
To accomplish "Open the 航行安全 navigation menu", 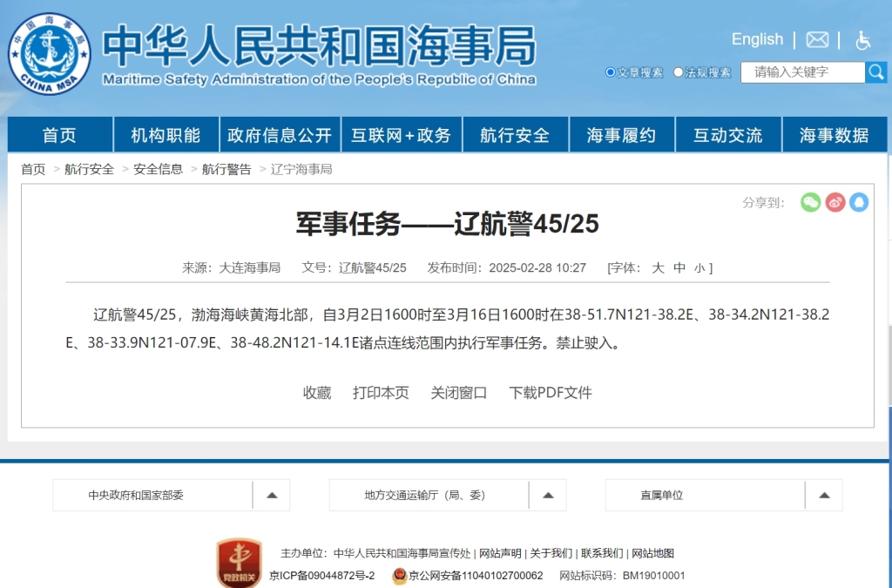I will click(515, 135).
